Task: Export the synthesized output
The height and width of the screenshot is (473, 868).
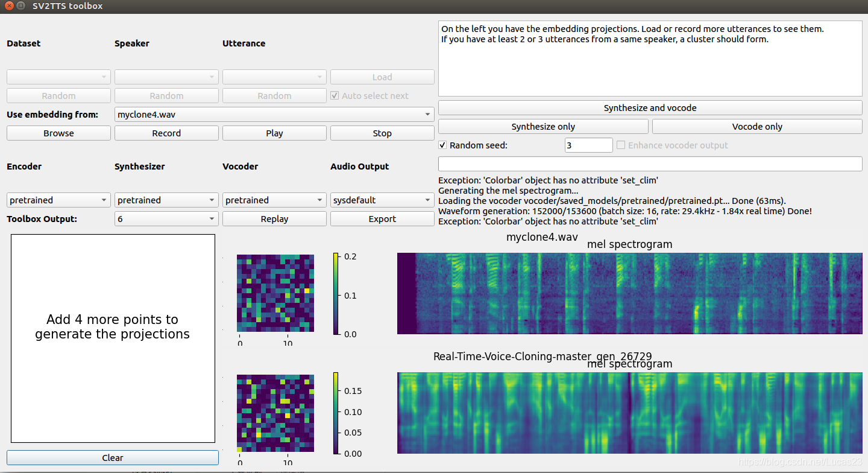Action: tap(382, 218)
